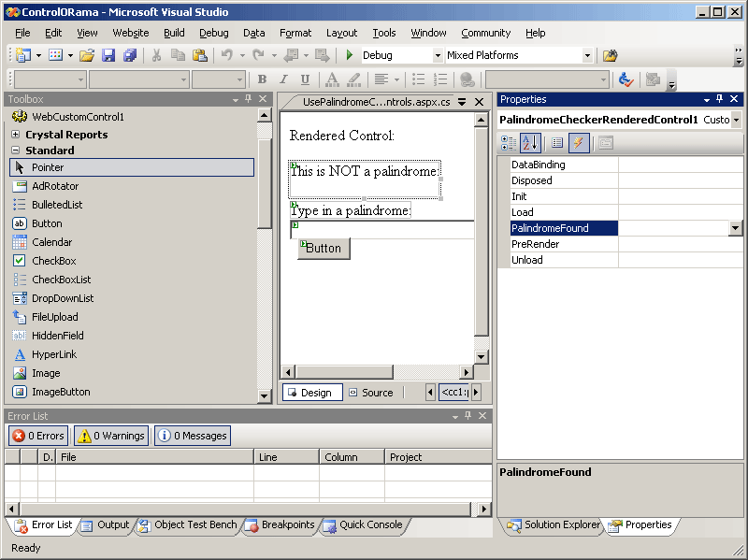Show events with the lightning bolt icon
748x560 pixels.
[x=579, y=143]
